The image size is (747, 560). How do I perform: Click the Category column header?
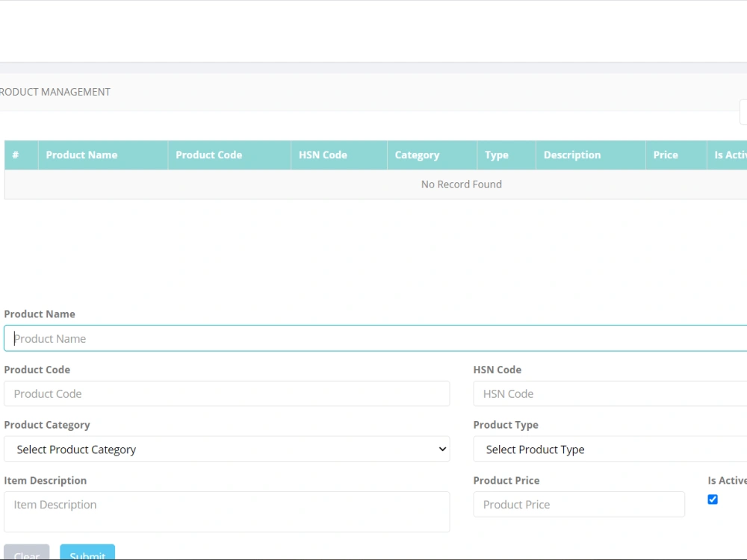coord(417,155)
